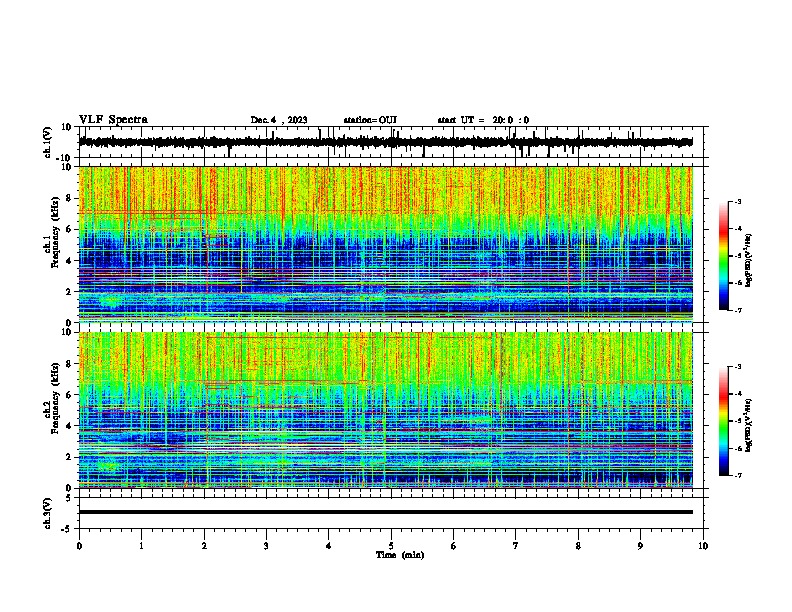Click the "ch.3(V)" axis label
The width and height of the screenshot is (792, 612).
click(x=48, y=513)
